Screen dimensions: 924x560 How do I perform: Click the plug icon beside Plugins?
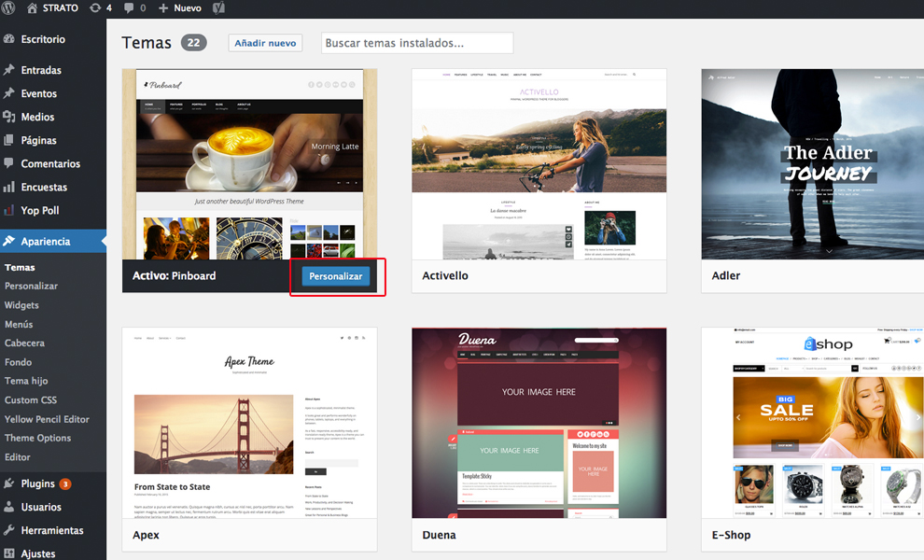(8, 483)
